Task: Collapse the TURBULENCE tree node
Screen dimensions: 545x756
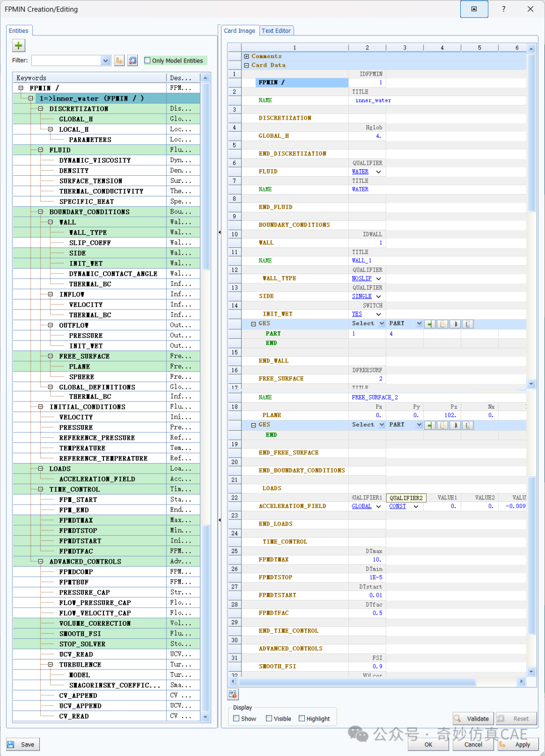Action: [50, 665]
